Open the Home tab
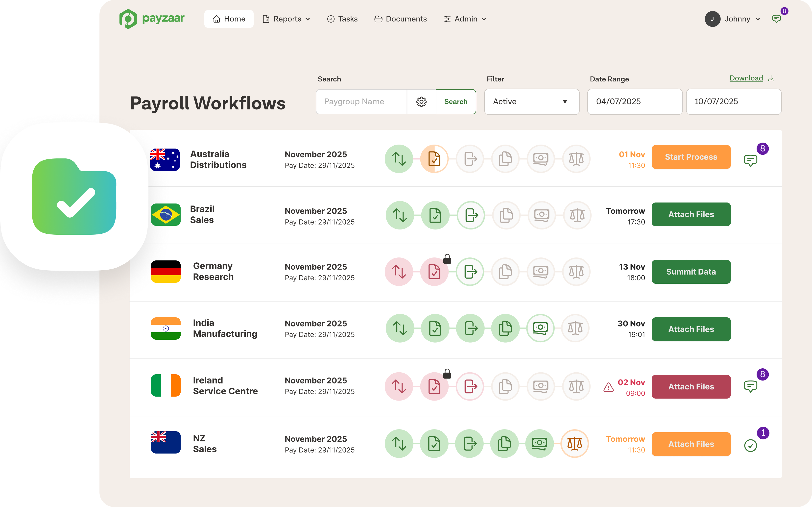Screen dimensions: 812x507 coord(229,19)
